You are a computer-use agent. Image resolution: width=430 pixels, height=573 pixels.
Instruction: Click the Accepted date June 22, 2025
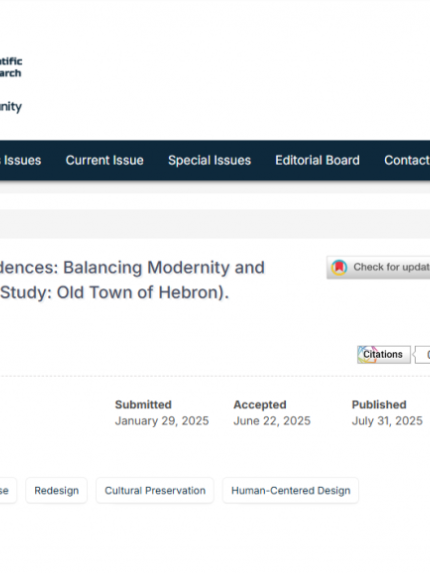click(x=272, y=421)
